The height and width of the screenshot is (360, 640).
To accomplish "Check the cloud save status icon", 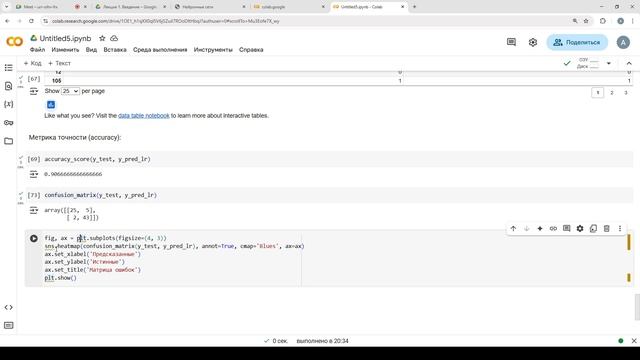I will (x=114, y=38).
